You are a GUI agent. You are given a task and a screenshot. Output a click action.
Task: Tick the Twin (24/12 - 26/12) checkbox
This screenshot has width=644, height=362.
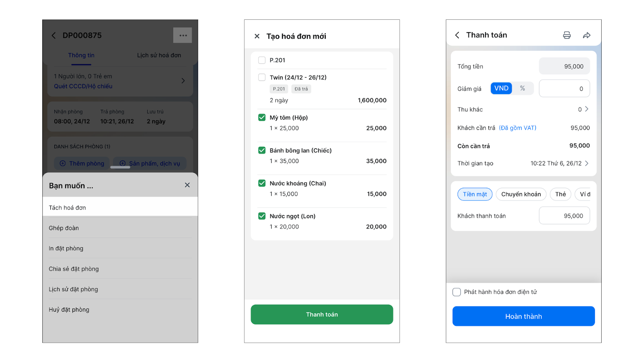262,77
